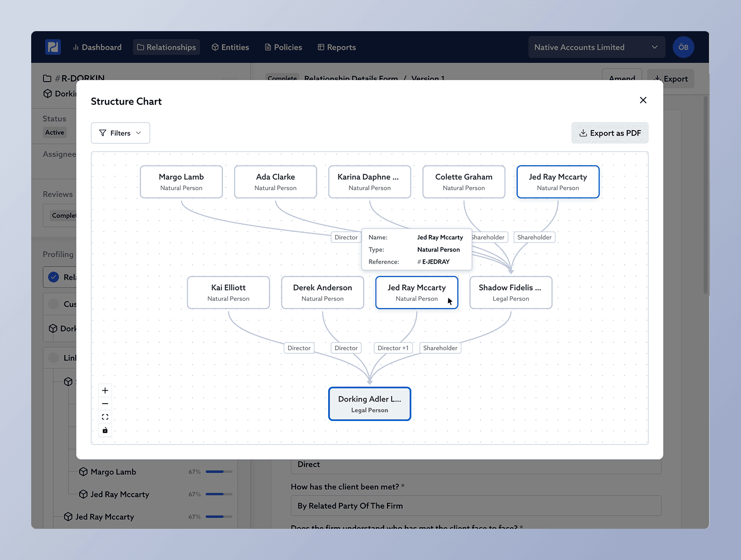Open the Native Accounts Limited account switcher
Viewport: 741px width, 560px height.
point(596,47)
